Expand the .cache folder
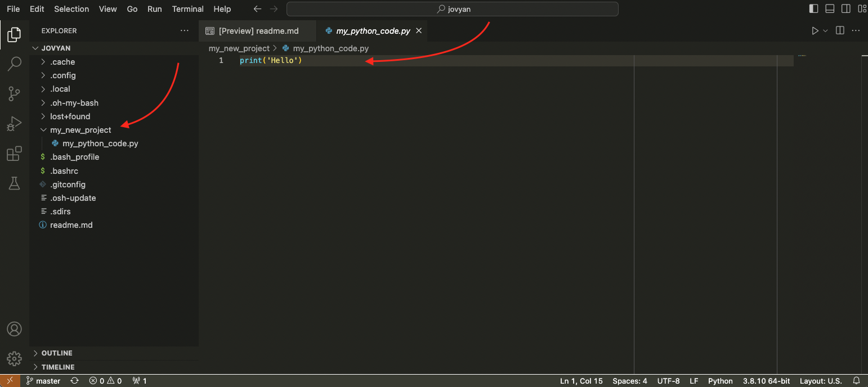 click(x=114, y=62)
